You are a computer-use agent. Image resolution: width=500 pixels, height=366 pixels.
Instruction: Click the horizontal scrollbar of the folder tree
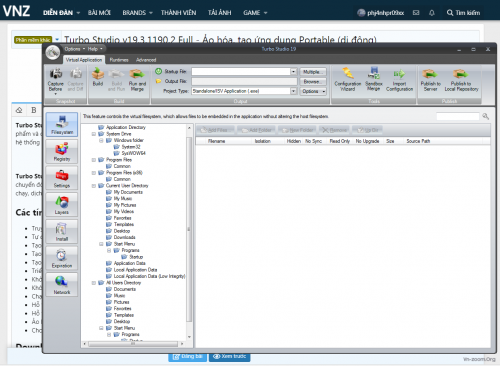pos(133,344)
